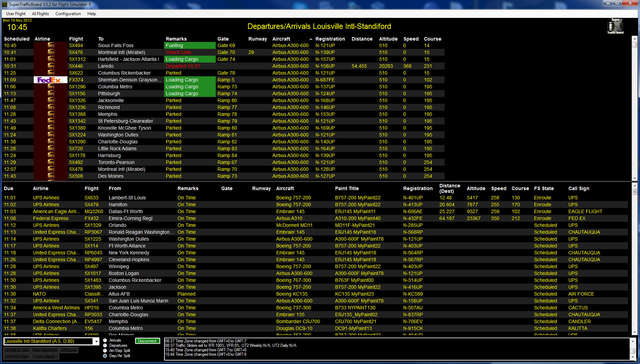
Task: Sort departures by the Remarks column header
Action: tap(176, 39)
